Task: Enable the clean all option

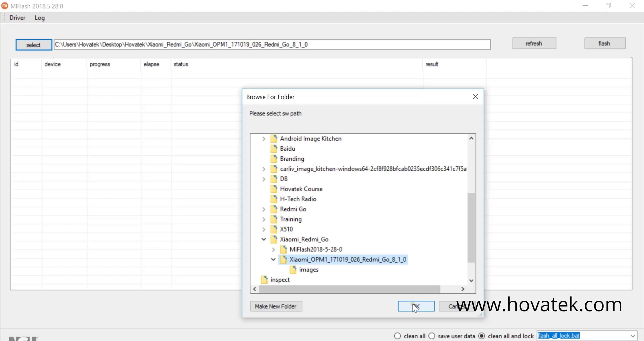Action: 397,336
